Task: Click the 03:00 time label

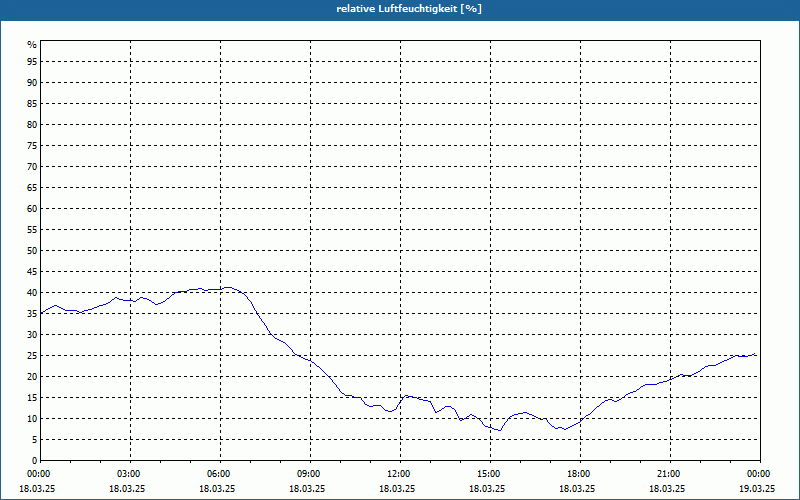Action: (x=130, y=474)
